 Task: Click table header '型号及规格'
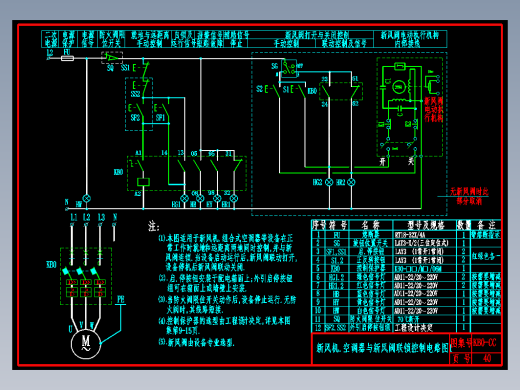coord(426,225)
